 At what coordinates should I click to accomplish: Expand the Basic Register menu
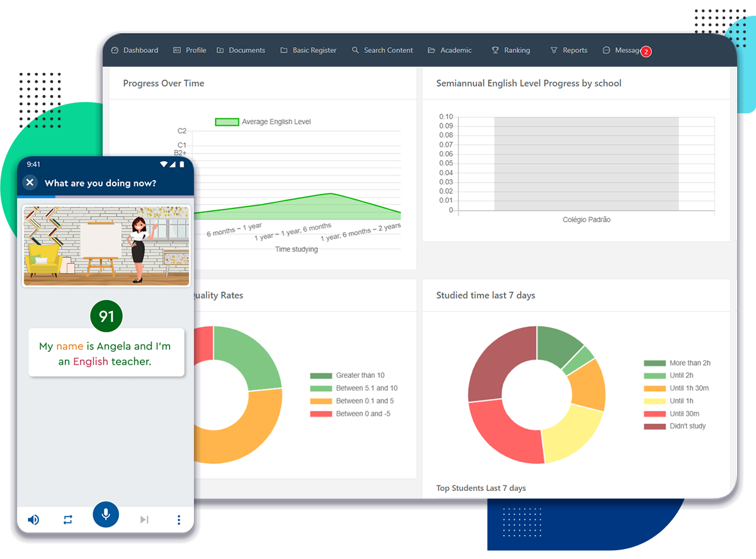[x=308, y=50]
